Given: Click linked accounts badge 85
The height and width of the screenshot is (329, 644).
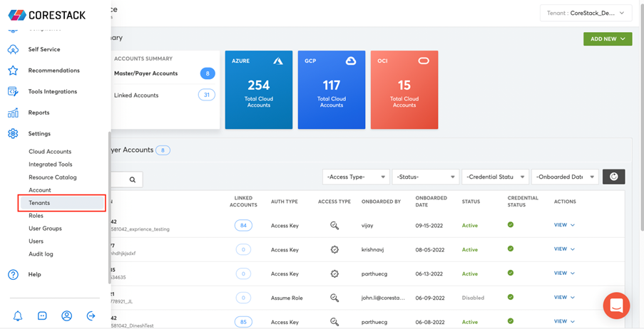Looking at the screenshot, I should [243, 322].
